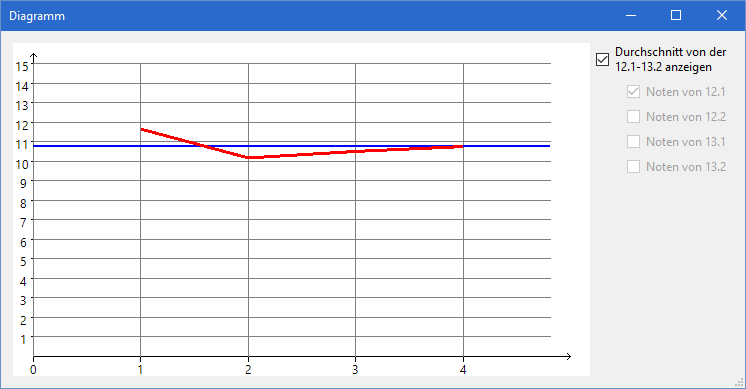
Task: Toggle the Noten von 12.1 checkbox
Action: [633, 92]
